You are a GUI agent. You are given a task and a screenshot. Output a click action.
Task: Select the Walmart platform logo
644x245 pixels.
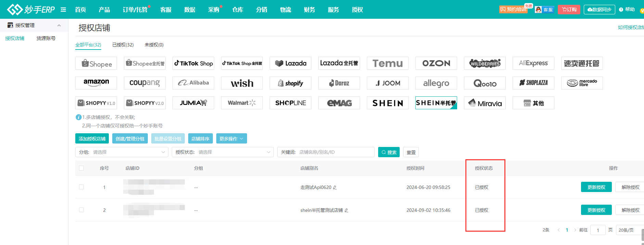pyautogui.click(x=242, y=103)
